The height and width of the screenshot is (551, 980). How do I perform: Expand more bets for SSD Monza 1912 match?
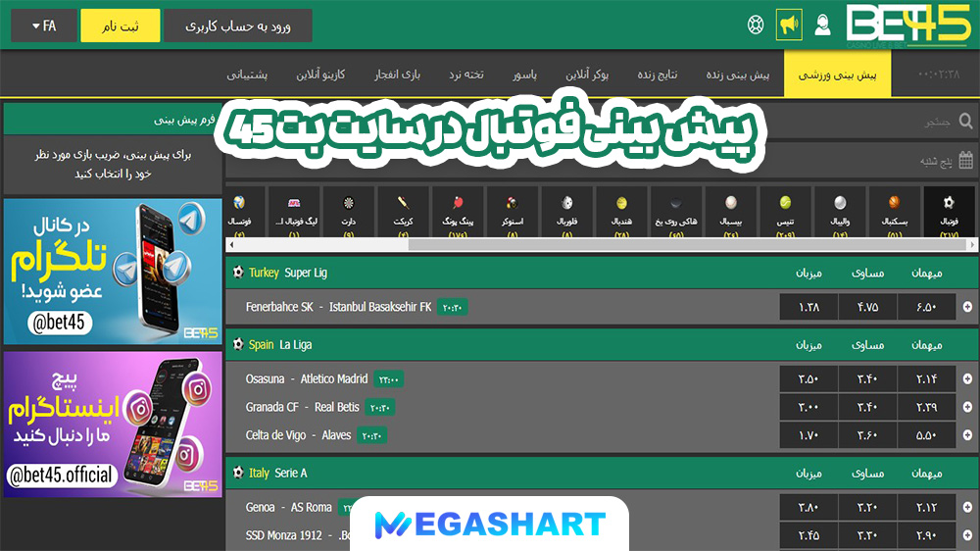click(x=967, y=534)
